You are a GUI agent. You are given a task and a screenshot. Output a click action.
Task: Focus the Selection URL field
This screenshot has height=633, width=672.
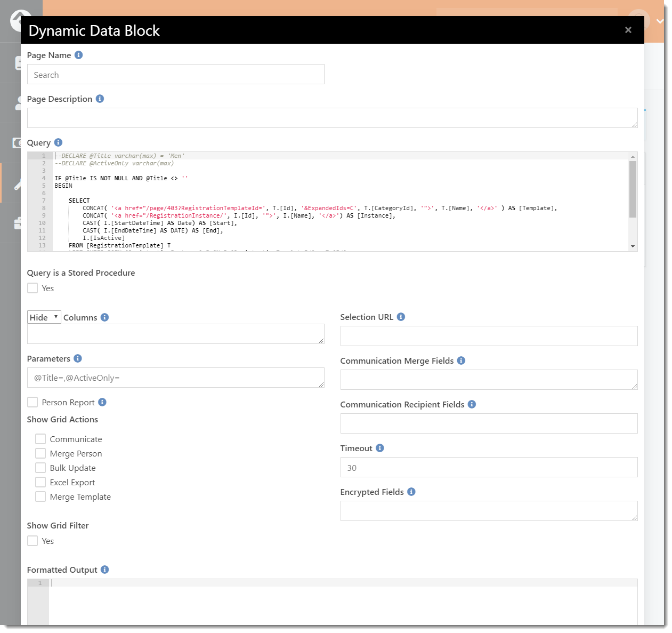coord(489,336)
